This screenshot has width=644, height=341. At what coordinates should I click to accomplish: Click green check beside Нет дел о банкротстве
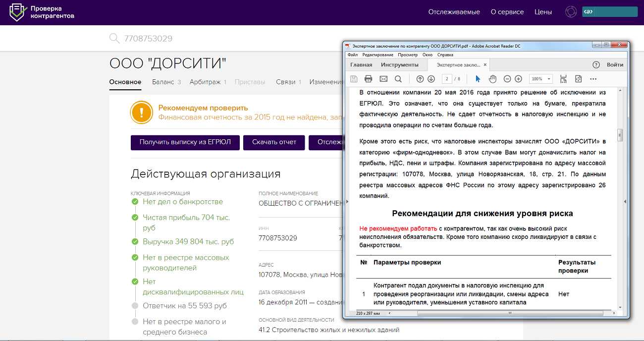coord(135,202)
